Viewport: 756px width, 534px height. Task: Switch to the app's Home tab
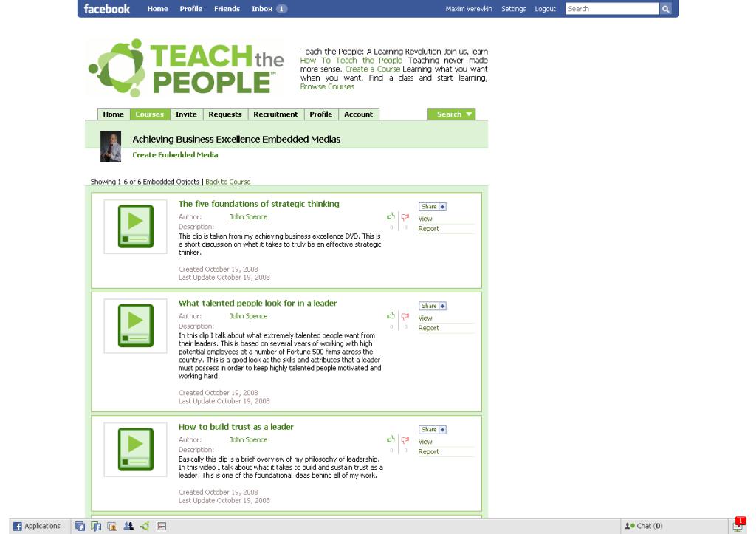click(113, 114)
